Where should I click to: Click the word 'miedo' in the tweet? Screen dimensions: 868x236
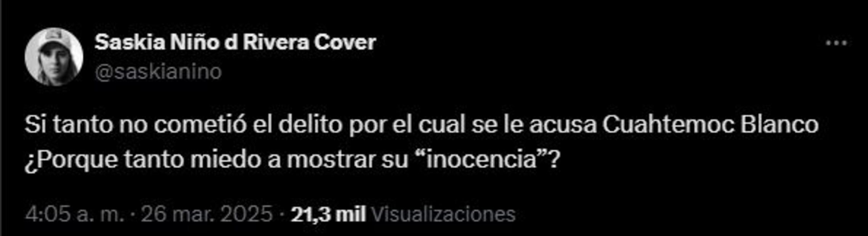tap(226, 160)
